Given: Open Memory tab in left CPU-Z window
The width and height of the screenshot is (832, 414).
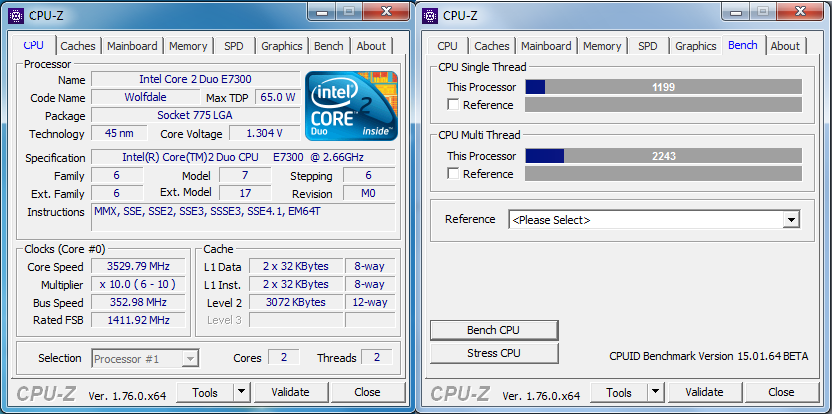Looking at the screenshot, I should (188, 46).
